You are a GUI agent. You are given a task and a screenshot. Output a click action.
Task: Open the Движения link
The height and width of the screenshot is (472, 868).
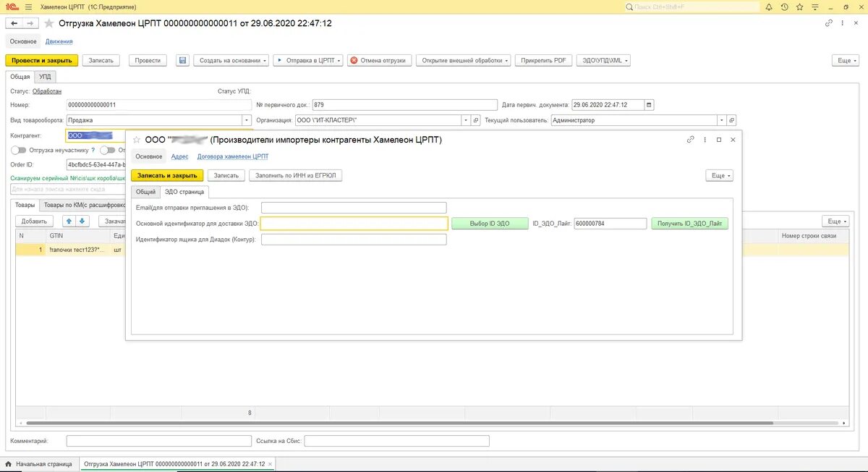(59, 41)
